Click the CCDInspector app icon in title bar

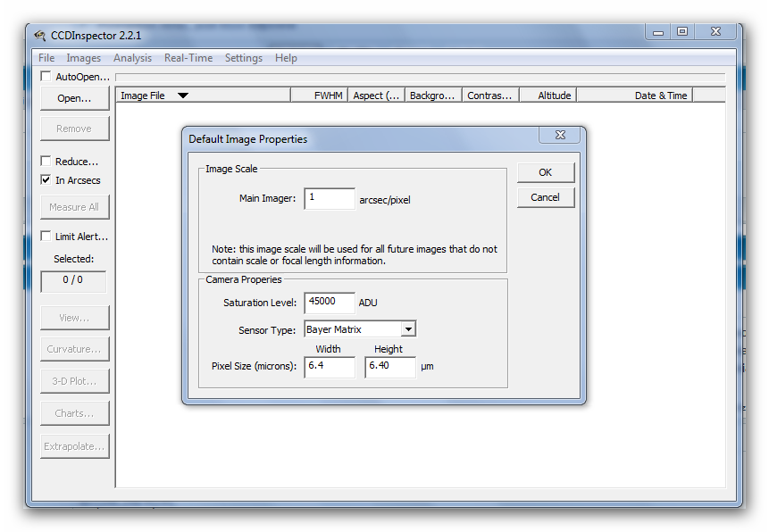(39, 36)
